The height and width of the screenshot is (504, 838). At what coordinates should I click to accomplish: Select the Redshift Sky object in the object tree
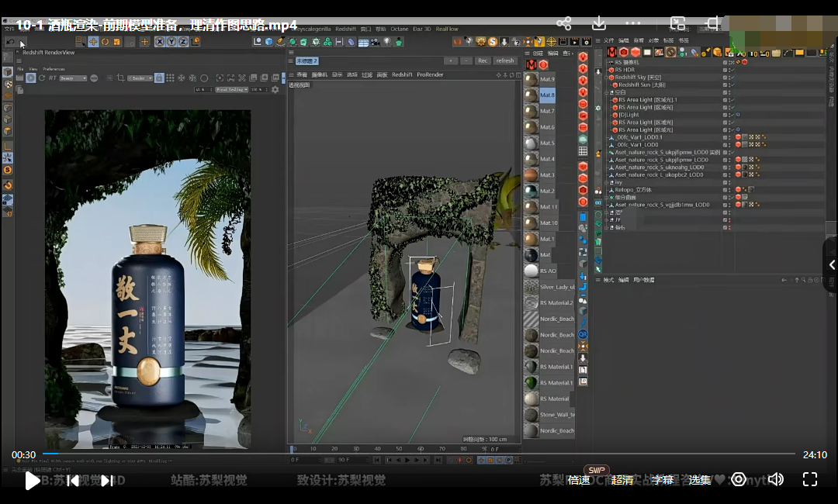coord(637,78)
